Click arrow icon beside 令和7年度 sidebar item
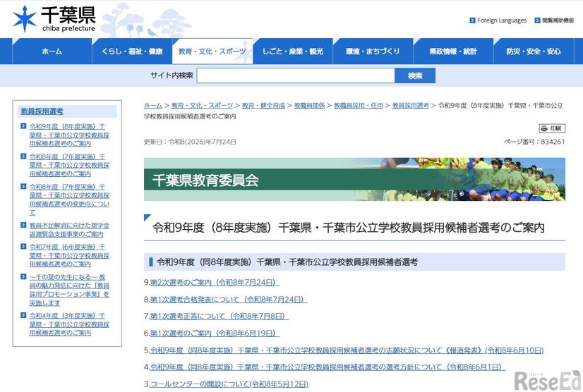The height and width of the screenshot is (392, 583). (x=23, y=247)
